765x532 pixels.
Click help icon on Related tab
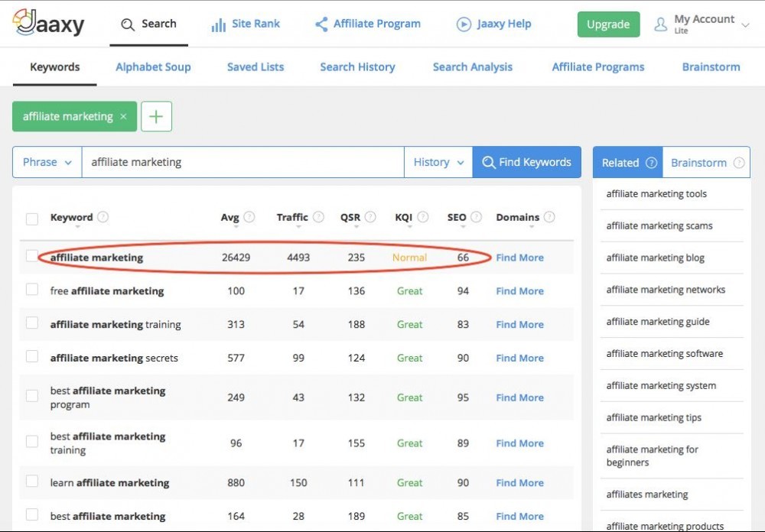tap(651, 163)
